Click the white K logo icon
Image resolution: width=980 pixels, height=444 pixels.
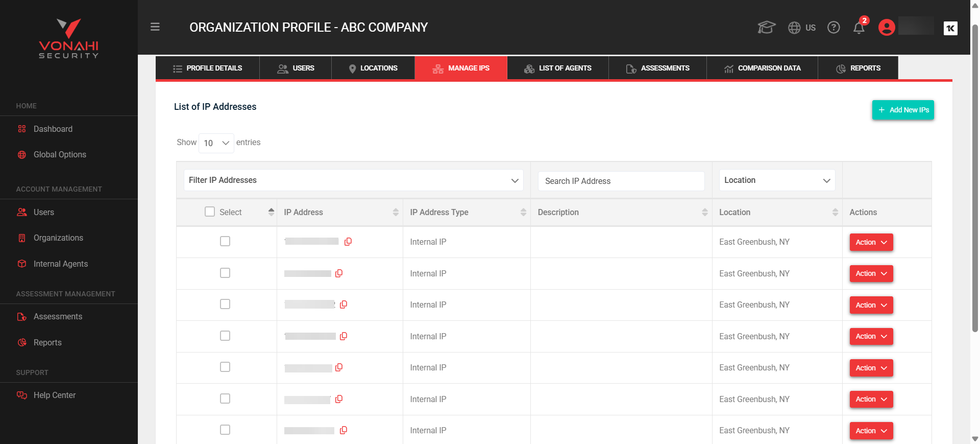pyautogui.click(x=950, y=28)
